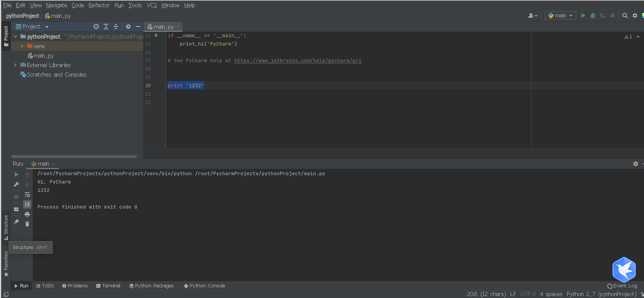Start debugging with the bug icon
This screenshot has height=298, width=644.
point(593,16)
